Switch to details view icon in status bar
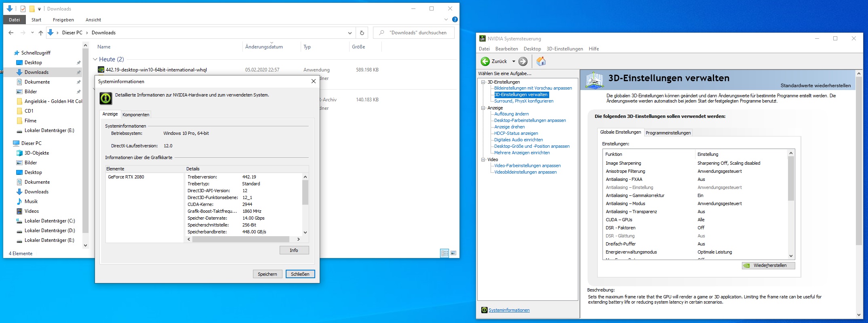 tap(445, 253)
